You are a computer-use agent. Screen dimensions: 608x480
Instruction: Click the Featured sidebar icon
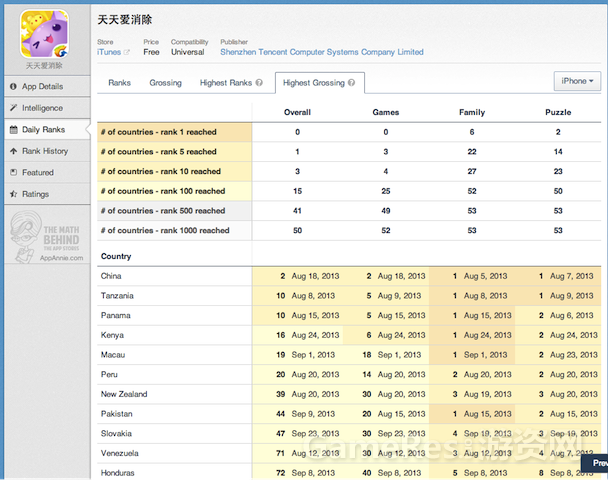coord(13,172)
